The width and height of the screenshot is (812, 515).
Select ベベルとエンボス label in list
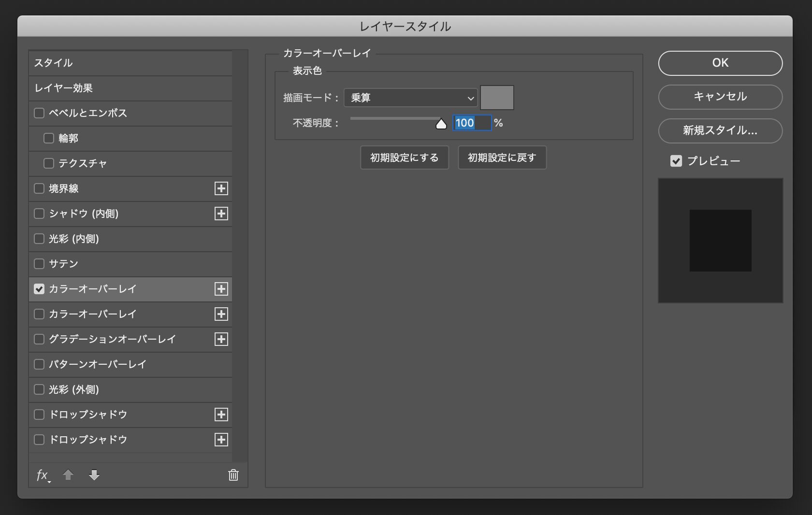pos(88,113)
